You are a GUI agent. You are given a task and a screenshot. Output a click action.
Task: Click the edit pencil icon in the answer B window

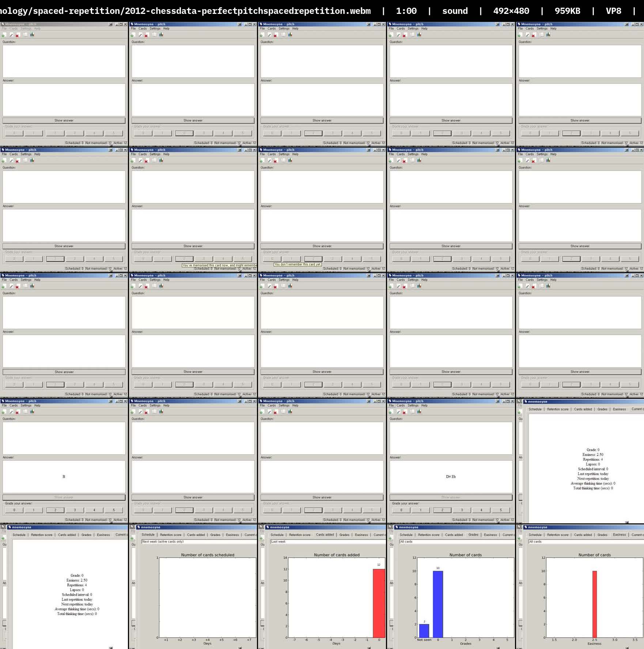coord(11,412)
